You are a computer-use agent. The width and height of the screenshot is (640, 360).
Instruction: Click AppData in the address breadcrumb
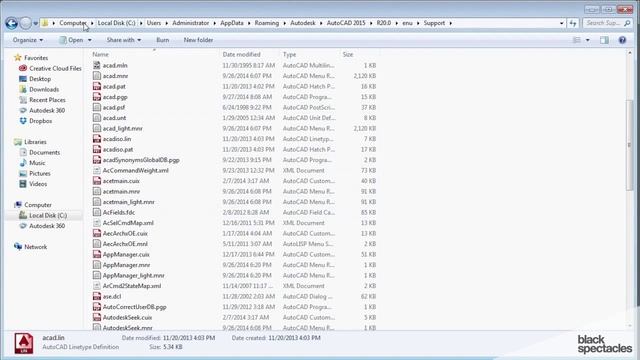(231, 23)
